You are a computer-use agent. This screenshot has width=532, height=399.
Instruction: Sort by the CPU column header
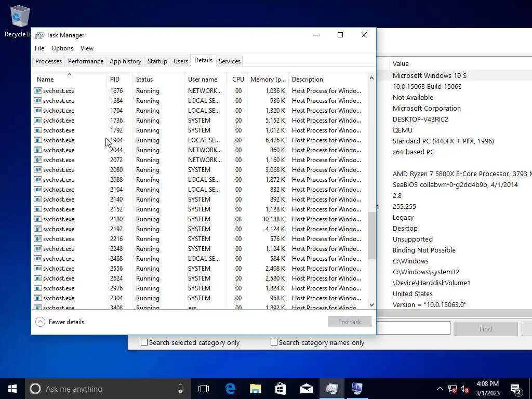(x=237, y=79)
